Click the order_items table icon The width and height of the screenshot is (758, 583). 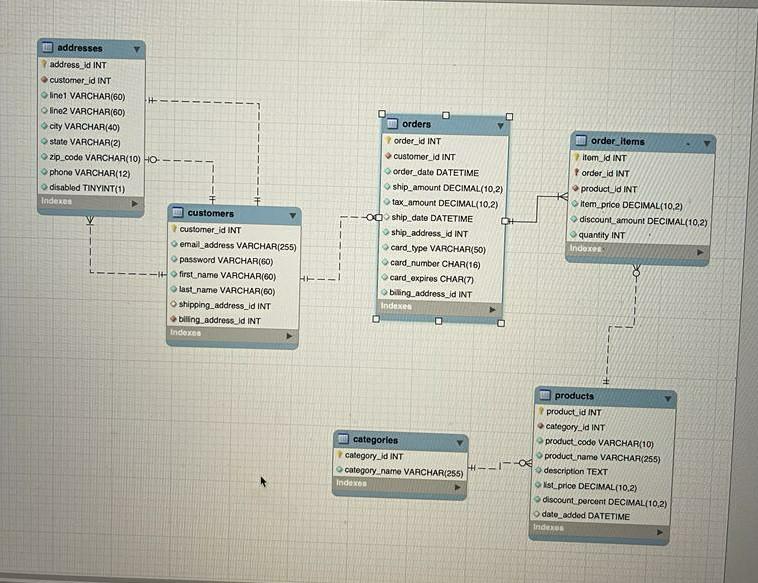pos(581,141)
